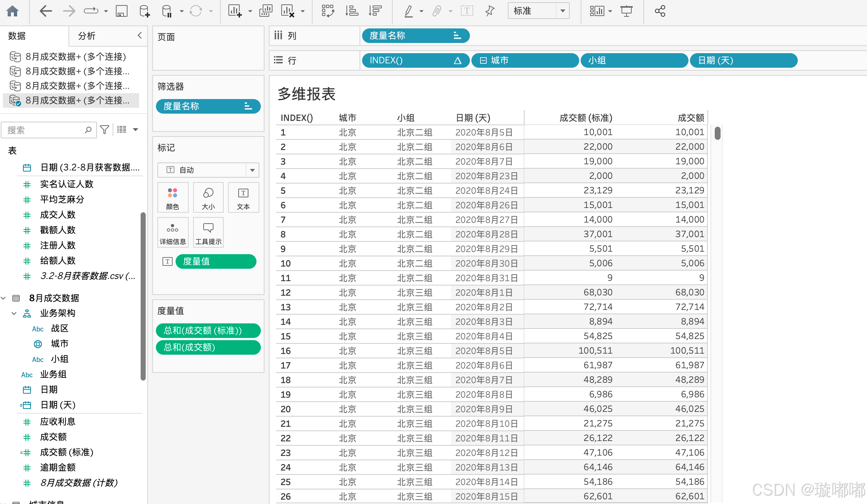Click the Add new data source icon

pyautogui.click(x=145, y=11)
